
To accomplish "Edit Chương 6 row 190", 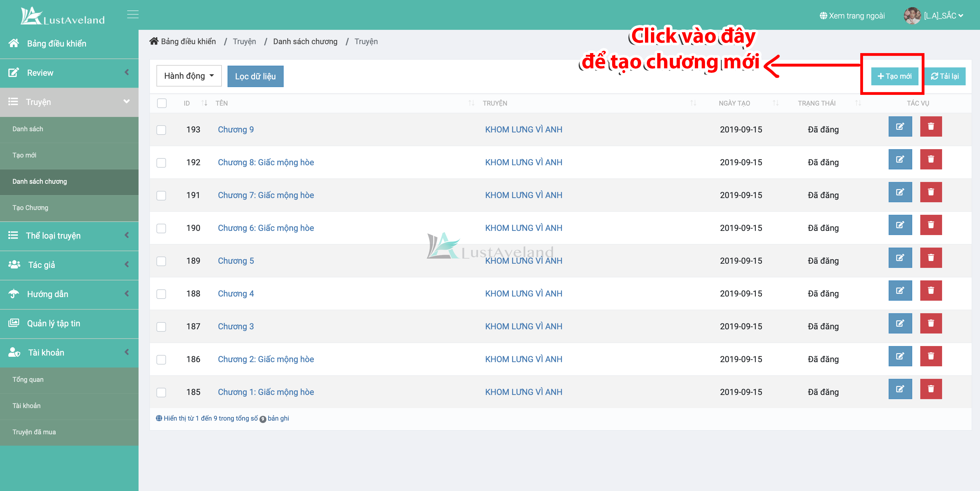I will 900,225.
